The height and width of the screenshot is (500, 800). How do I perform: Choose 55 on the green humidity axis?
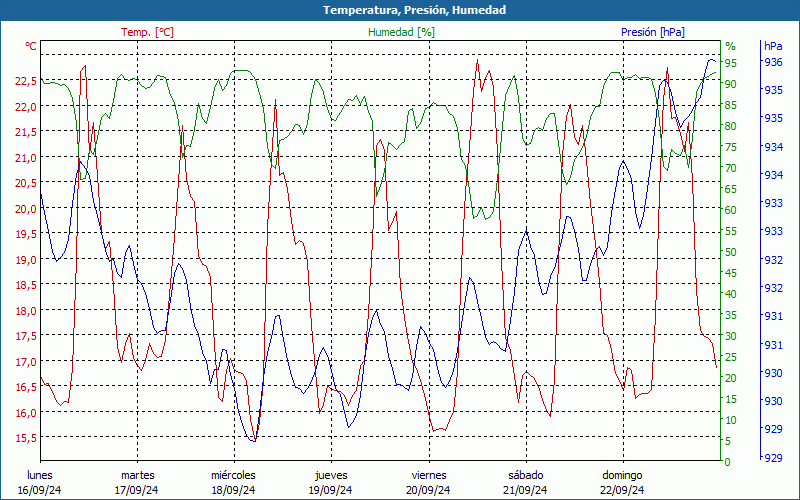tap(730, 231)
